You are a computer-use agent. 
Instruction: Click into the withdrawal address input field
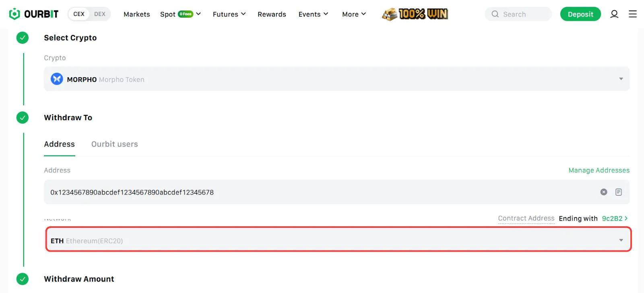pyautogui.click(x=322, y=192)
